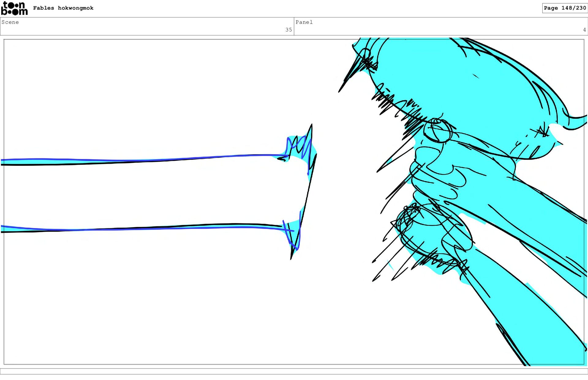Click the small circle below the dome
This screenshot has height=380, width=588.
[x=438, y=131]
